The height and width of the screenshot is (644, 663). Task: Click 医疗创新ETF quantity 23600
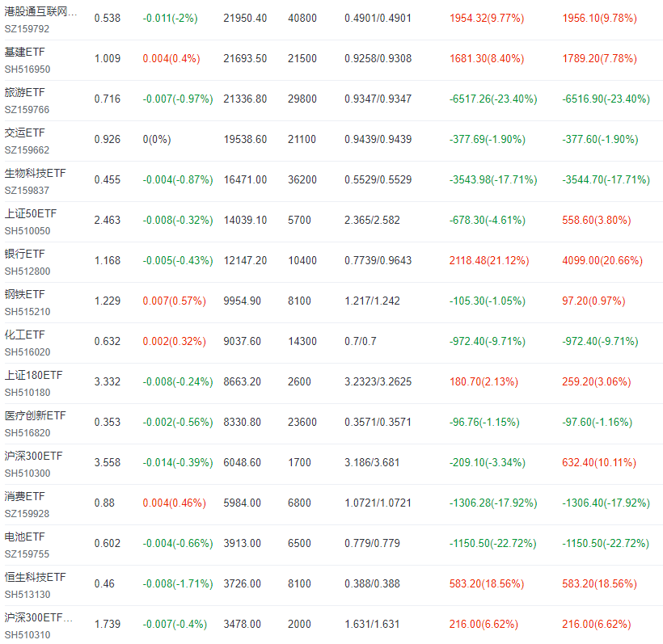(x=302, y=422)
